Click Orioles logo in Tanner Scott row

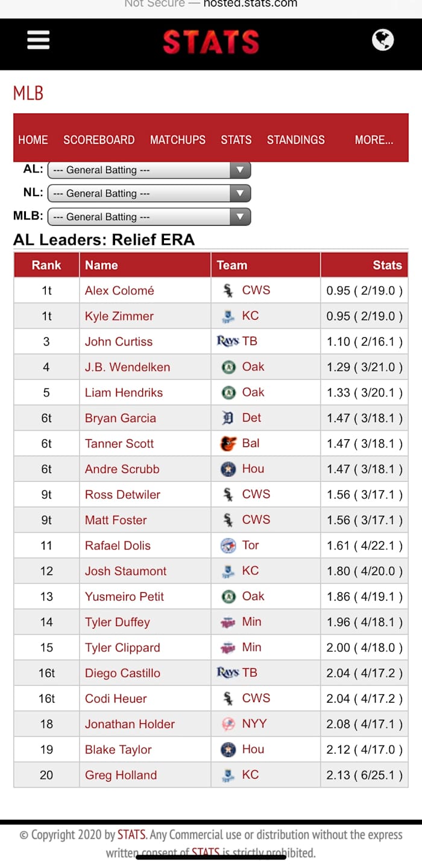coord(228,443)
